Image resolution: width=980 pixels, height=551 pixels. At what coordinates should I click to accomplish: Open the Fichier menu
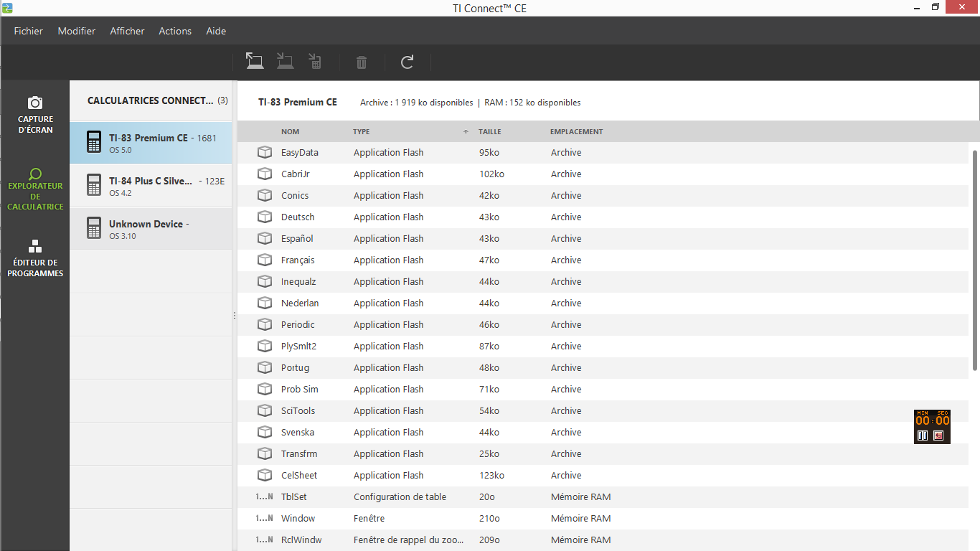tap(29, 31)
